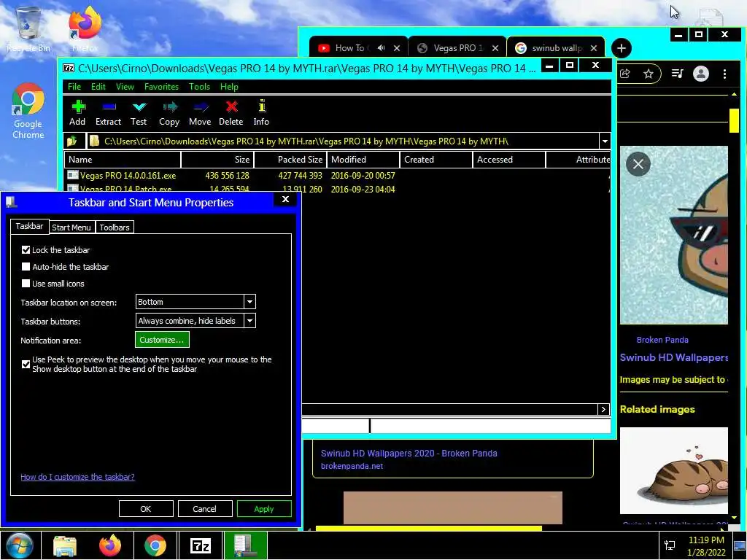Image resolution: width=747 pixels, height=560 pixels.
Task: Switch to 7-Zip in the taskbar
Action: pyautogui.click(x=201, y=545)
